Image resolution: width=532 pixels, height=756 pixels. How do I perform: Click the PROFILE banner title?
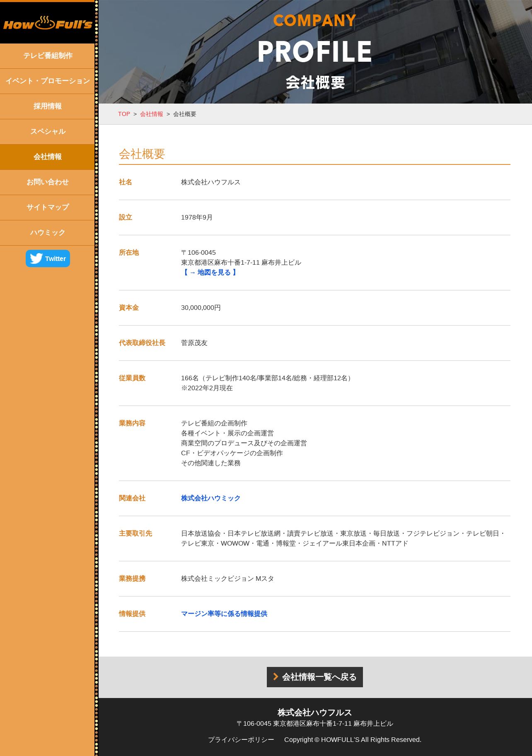coord(315,51)
